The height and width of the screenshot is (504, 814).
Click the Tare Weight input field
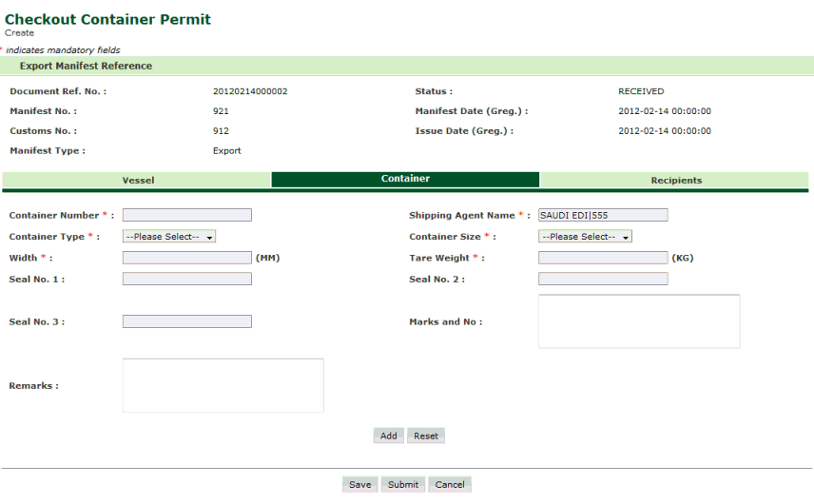pos(603,258)
